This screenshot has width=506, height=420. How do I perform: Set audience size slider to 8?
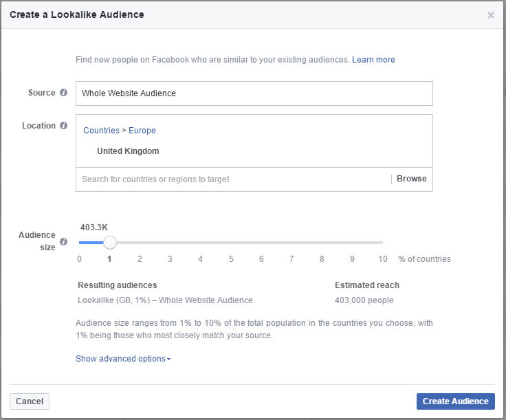[322, 243]
